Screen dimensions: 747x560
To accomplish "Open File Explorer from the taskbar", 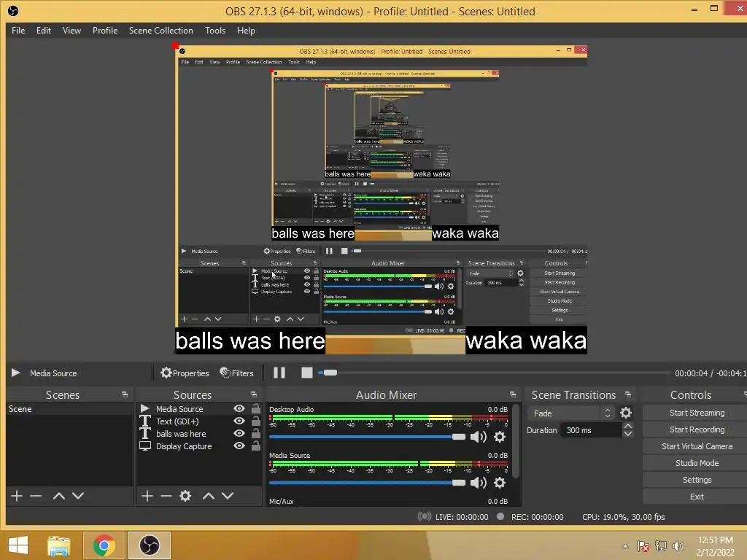I will coord(59,545).
